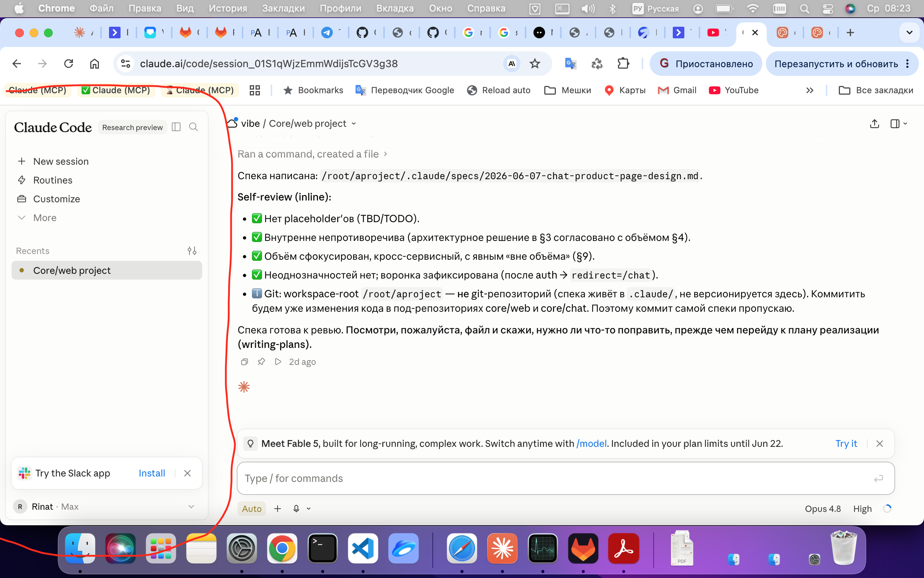View site information for claude.ai
The width and height of the screenshot is (924, 578).
[126, 64]
